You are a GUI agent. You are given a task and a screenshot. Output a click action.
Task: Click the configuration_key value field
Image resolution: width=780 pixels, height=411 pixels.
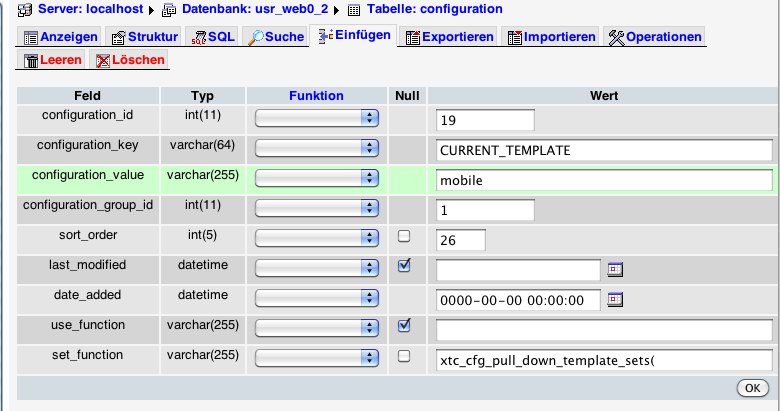pyautogui.click(x=604, y=150)
